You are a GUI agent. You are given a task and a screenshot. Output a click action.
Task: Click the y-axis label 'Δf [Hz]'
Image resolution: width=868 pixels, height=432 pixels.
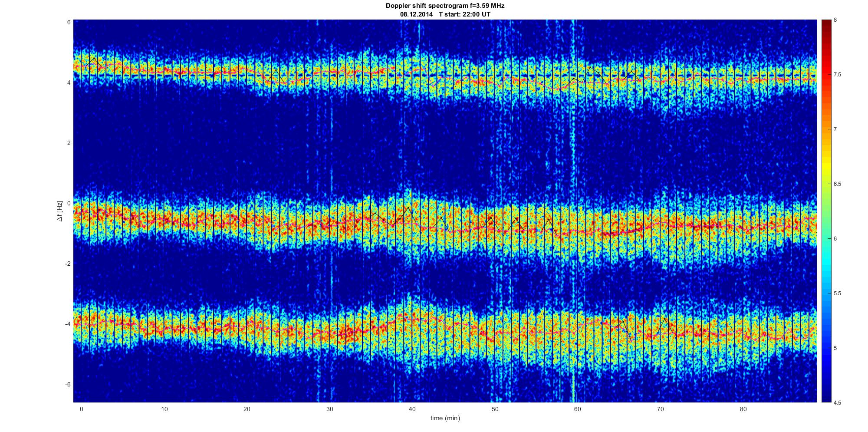coord(60,211)
